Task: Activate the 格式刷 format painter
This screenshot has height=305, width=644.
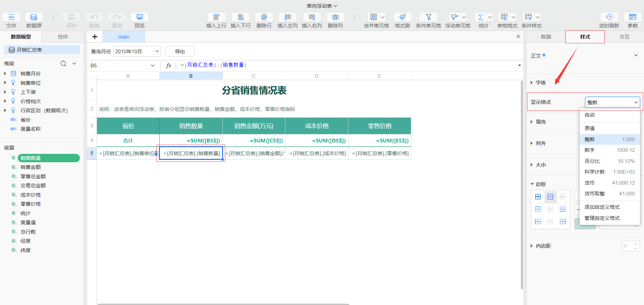Action: point(402,17)
